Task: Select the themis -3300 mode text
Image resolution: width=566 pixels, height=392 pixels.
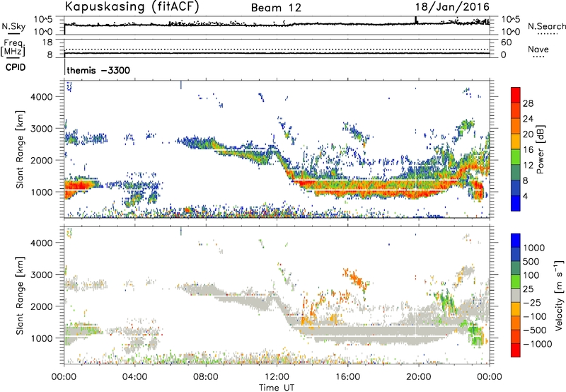Action: tap(98, 70)
